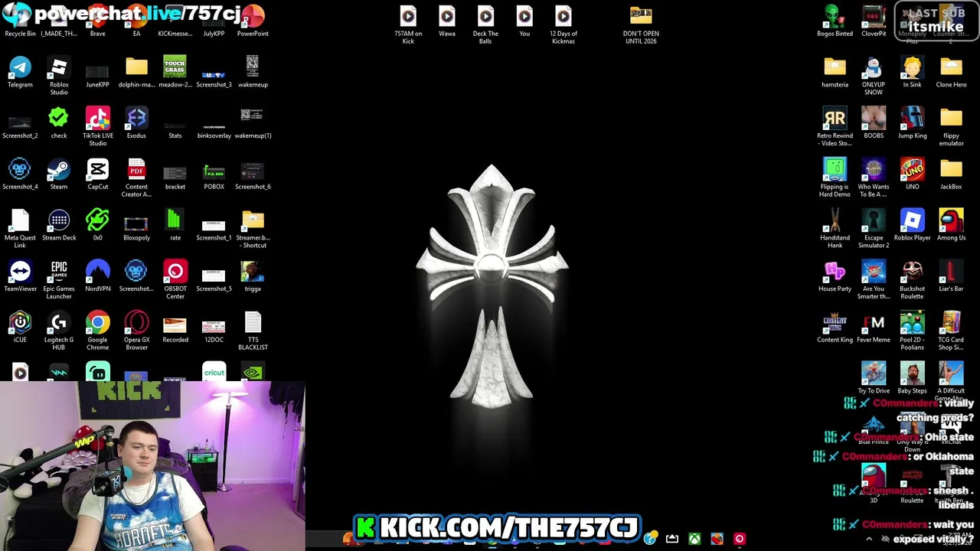This screenshot has height=551, width=980.
Task: Open the check green checkmark icon
Action: [x=59, y=123]
